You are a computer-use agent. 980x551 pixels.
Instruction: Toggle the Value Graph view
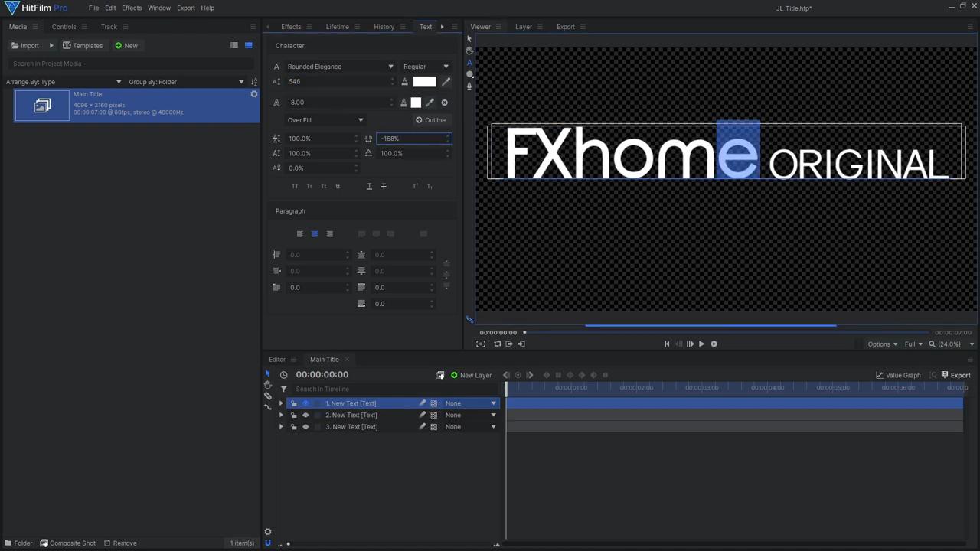pos(898,375)
